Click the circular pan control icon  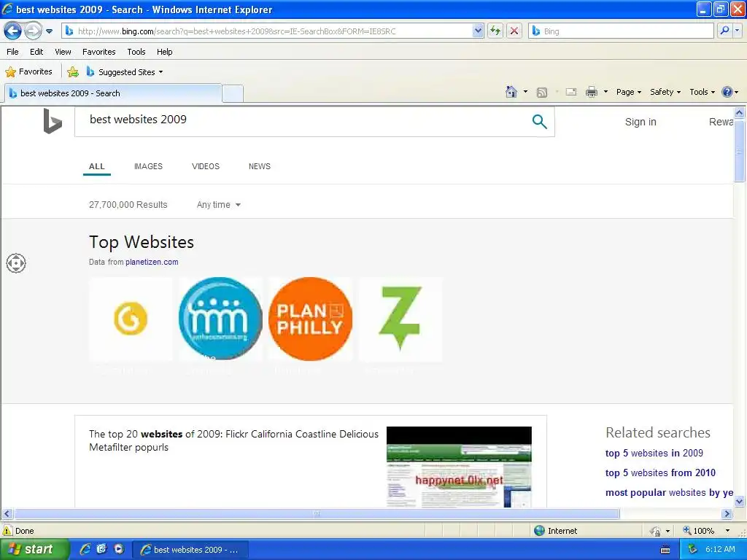(16, 263)
